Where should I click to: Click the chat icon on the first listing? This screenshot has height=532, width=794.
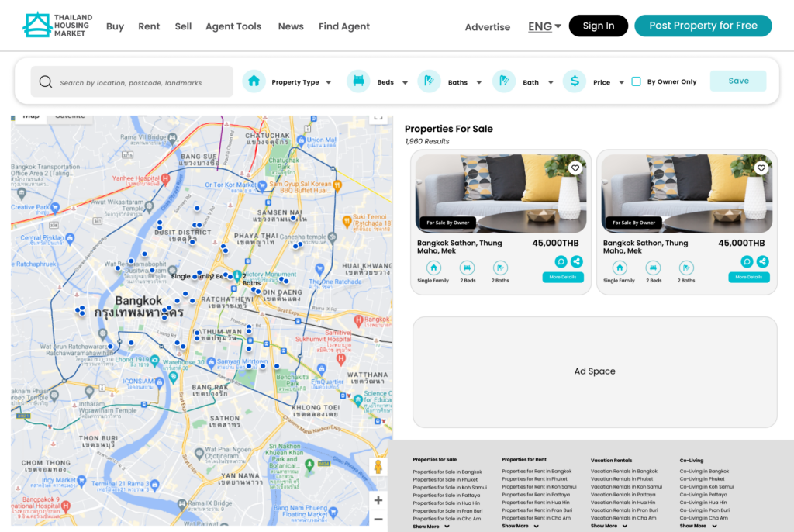tap(561, 262)
